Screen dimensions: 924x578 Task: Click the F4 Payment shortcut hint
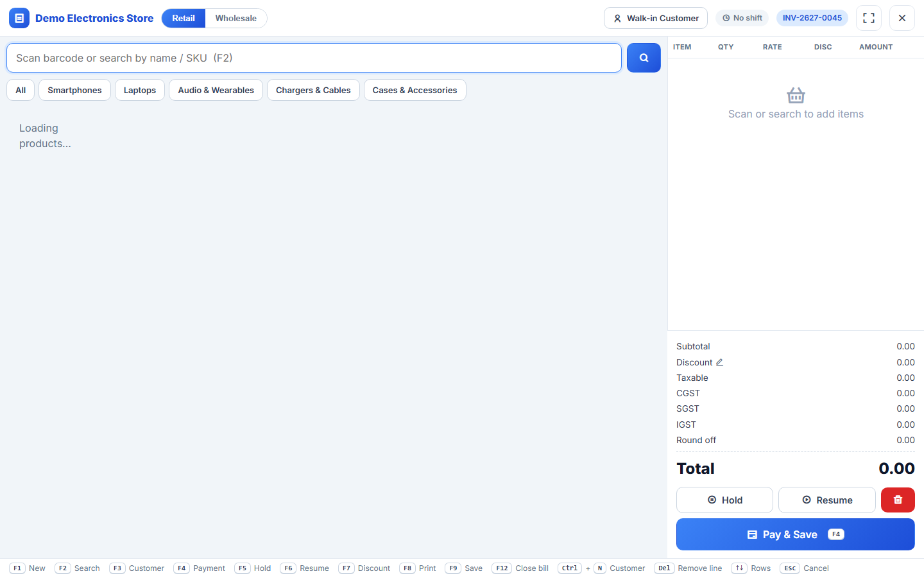point(200,568)
